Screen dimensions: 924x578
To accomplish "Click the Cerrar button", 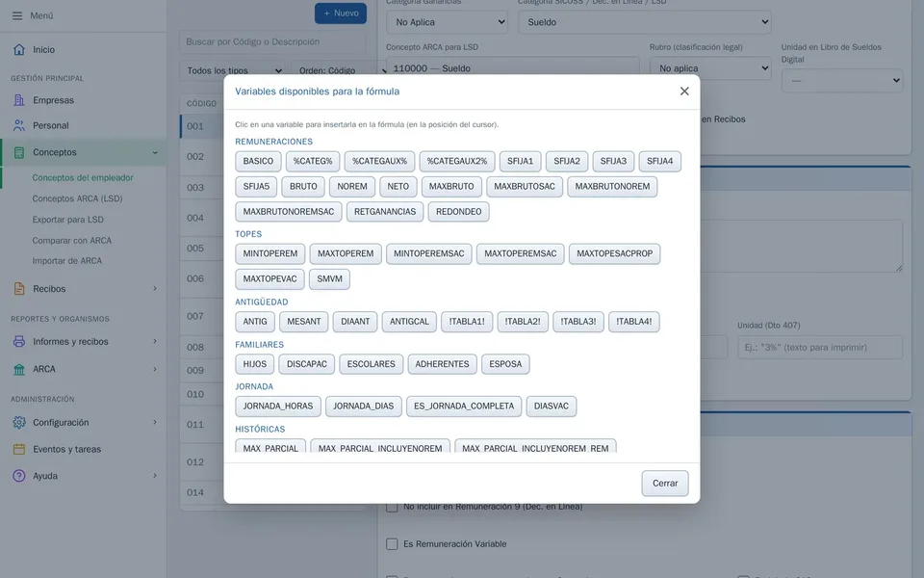I will point(665,483).
